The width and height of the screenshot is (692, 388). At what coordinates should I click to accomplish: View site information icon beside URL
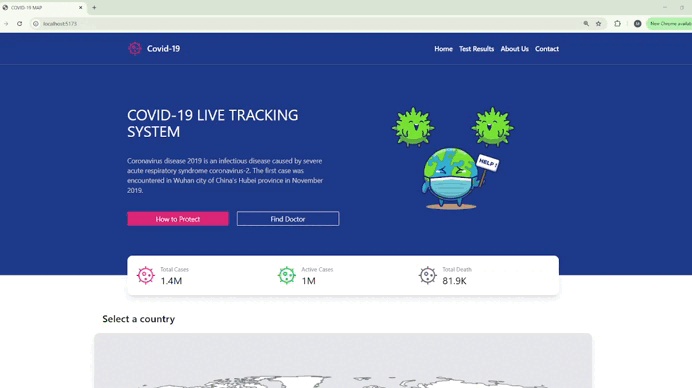(x=36, y=24)
